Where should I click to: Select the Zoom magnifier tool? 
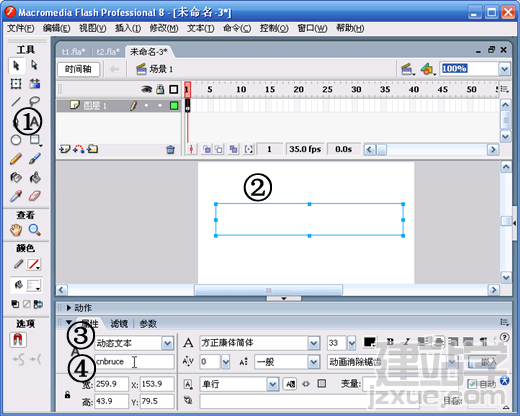coord(35,230)
